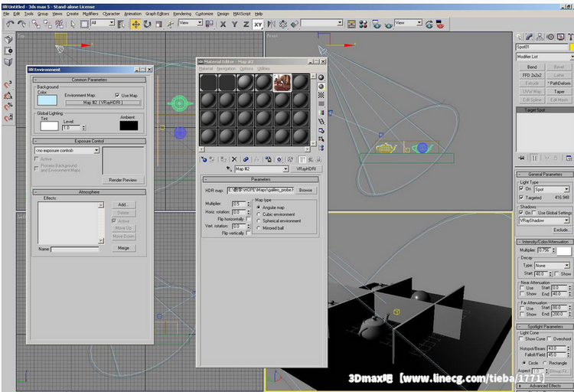Restrict movement to the Y axis
The image size is (574, 392).
(234, 24)
